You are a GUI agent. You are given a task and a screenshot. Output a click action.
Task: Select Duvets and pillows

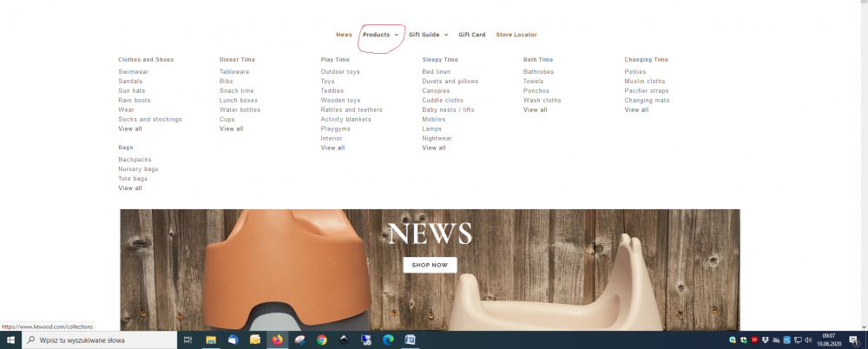[x=450, y=81]
